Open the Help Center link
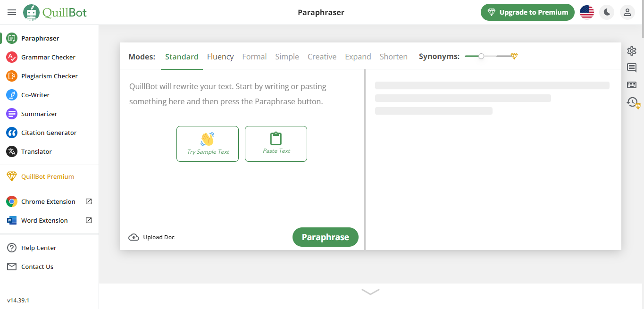The height and width of the screenshot is (309, 644). click(39, 248)
